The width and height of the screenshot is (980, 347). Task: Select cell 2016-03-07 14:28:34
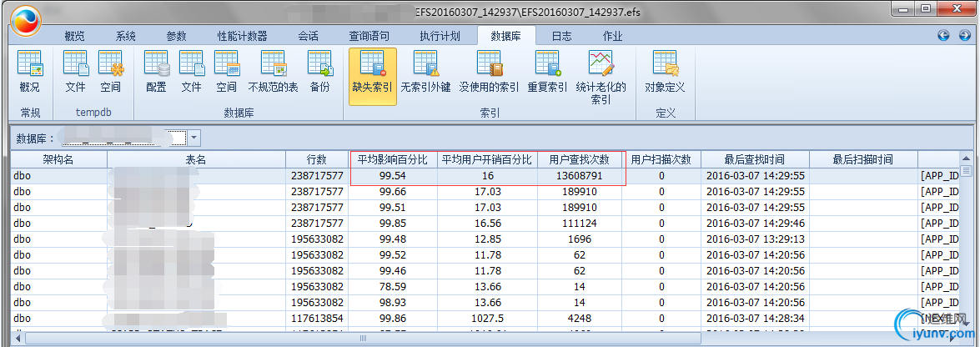[x=754, y=319]
